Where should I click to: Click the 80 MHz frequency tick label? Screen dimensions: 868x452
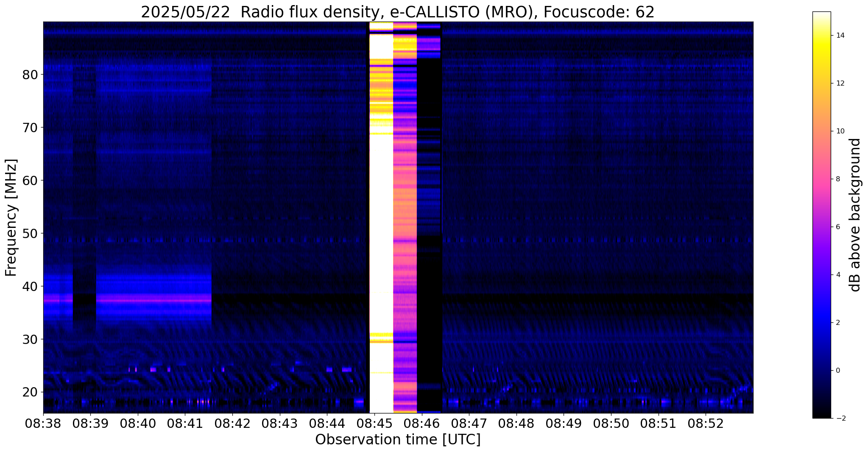pyautogui.click(x=30, y=75)
